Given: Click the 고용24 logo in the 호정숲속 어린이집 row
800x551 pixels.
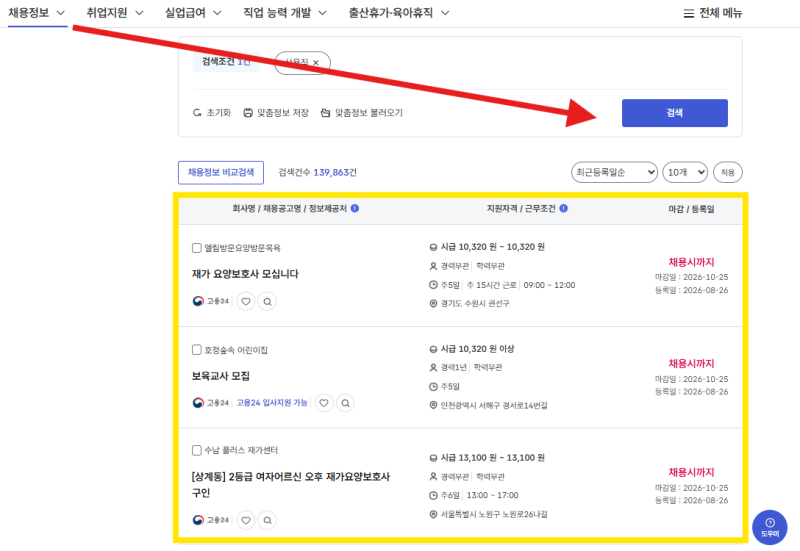Looking at the screenshot, I should pos(210,403).
